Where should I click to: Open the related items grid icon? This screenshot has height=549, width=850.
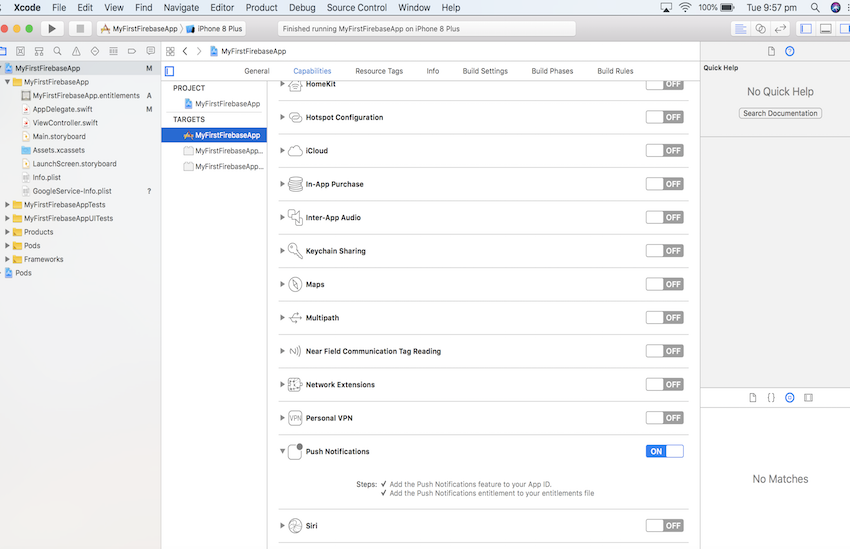(170, 51)
